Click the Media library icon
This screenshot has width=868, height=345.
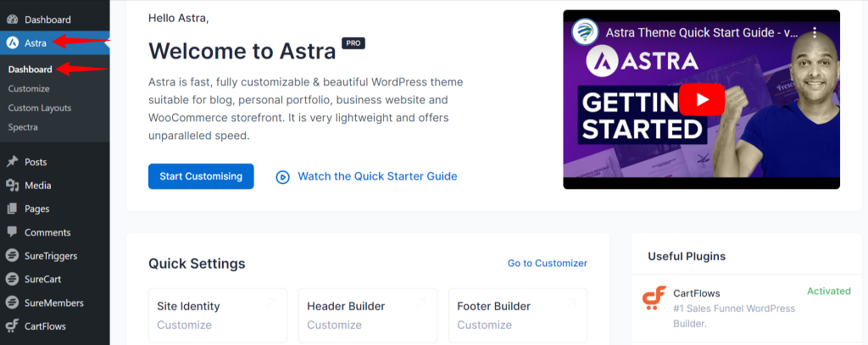[12, 186]
